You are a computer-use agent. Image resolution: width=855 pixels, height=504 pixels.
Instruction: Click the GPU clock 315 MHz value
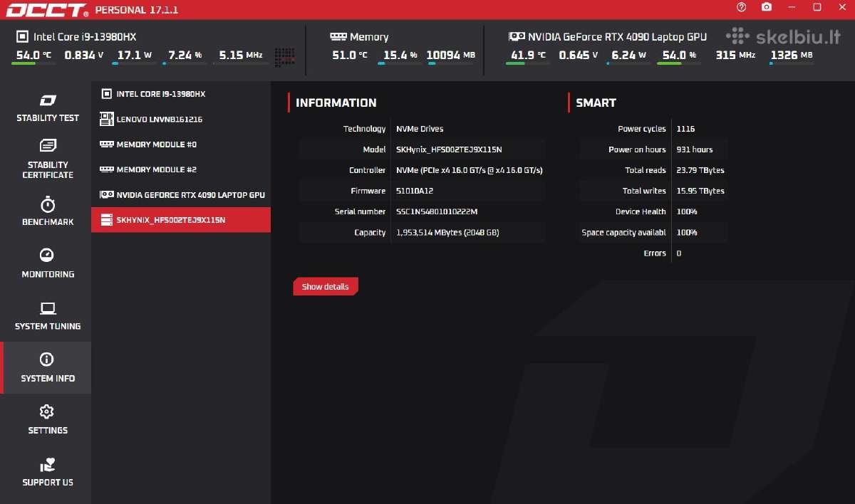[x=735, y=56]
